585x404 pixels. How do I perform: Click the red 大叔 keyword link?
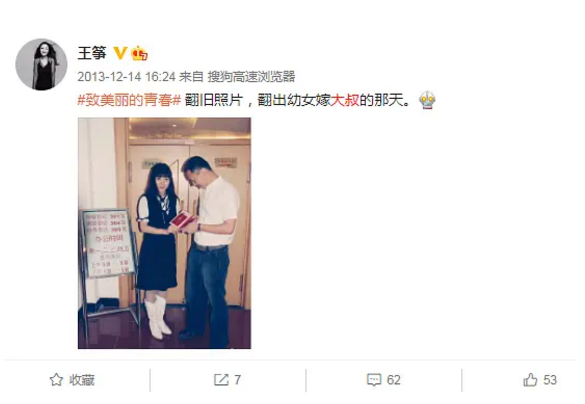(x=345, y=100)
